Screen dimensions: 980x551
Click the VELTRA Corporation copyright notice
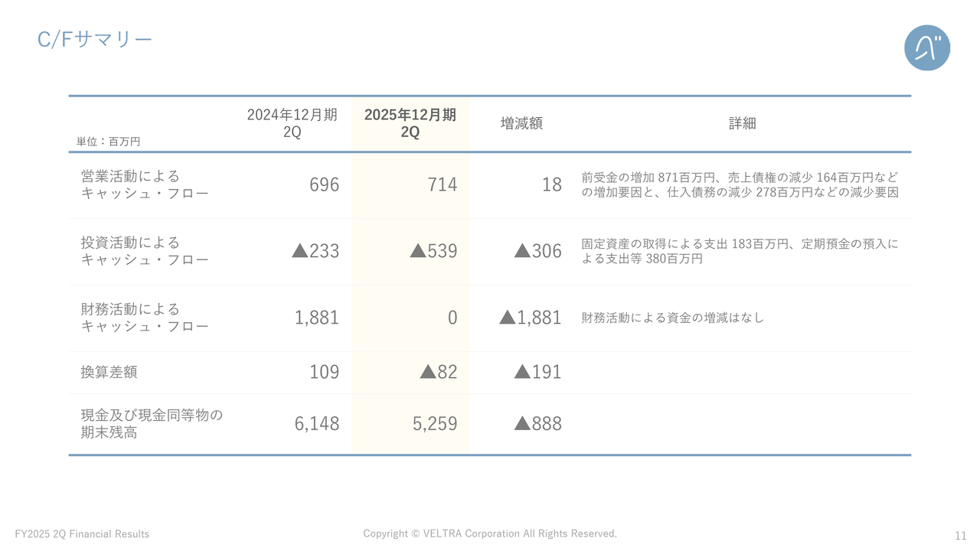[490, 533]
